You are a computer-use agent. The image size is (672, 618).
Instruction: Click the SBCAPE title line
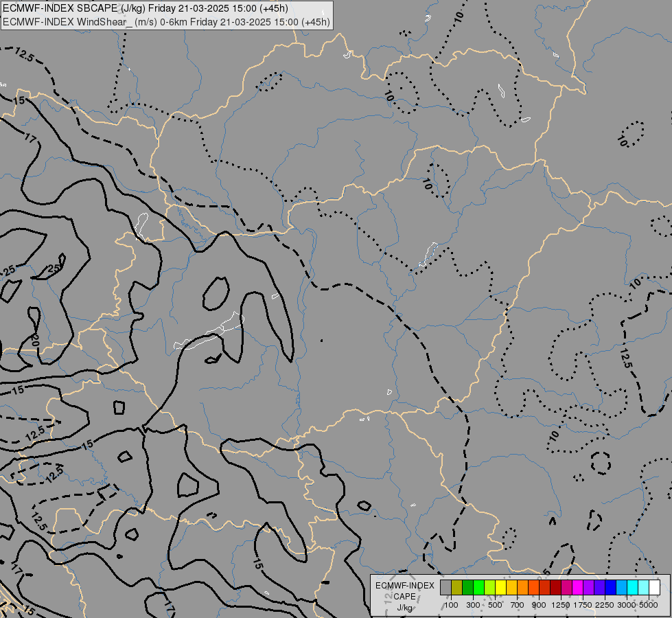click(146, 8)
